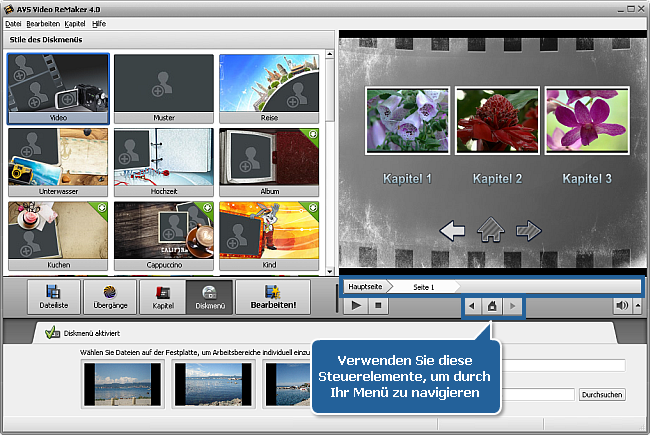Viewport: 650px width, 435px height.
Task: Click the Durchsuchen button
Action: tap(602, 395)
